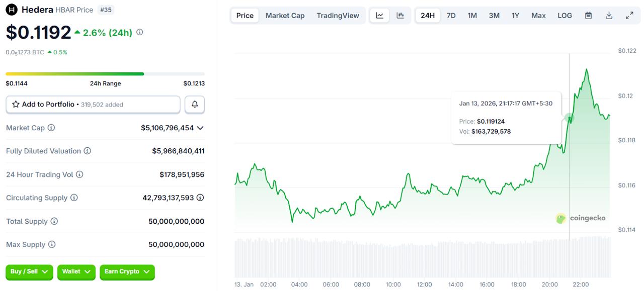The width and height of the screenshot is (644, 291).
Task: Select the line chart view icon
Action: (x=380, y=15)
